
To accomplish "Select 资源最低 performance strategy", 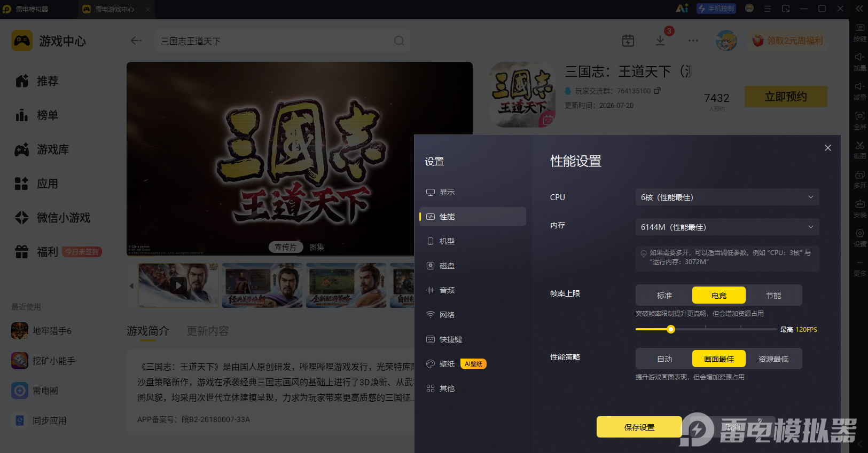I will (x=773, y=359).
